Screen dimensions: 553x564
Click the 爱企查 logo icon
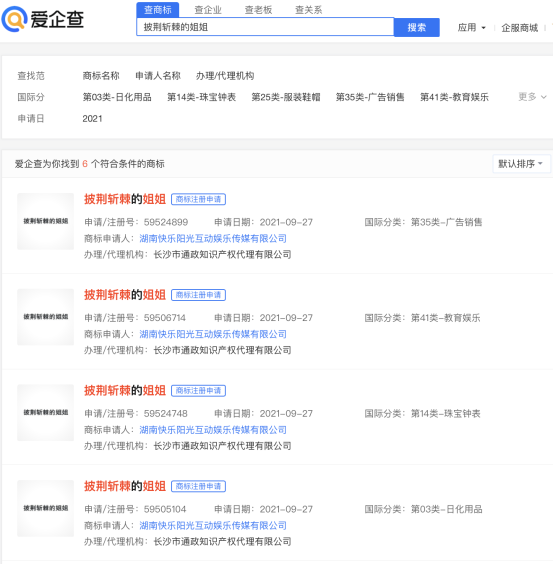(x=15, y=19)
